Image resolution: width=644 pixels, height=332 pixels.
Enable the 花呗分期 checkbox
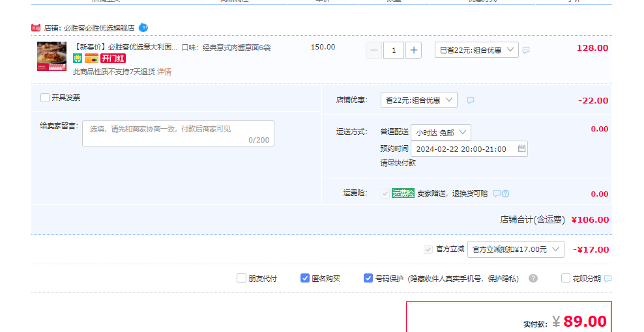click(x=566, y=278)
